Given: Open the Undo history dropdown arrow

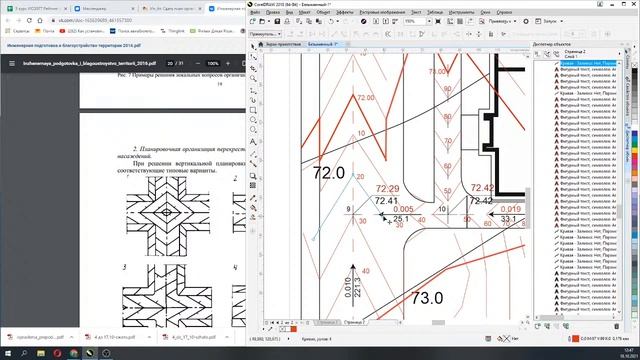Looking at the screenshot, I should click(338, 21).
